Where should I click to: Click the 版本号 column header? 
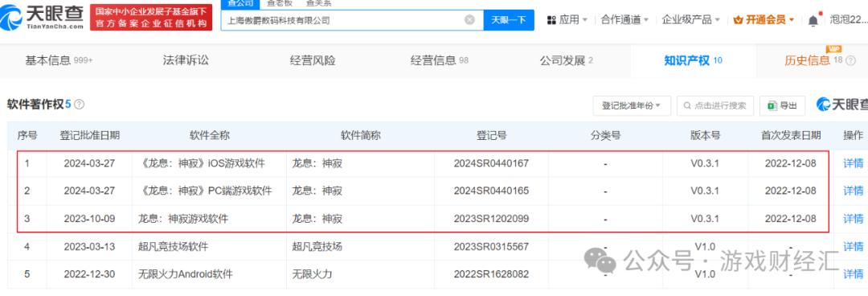[x=706, y=135]
